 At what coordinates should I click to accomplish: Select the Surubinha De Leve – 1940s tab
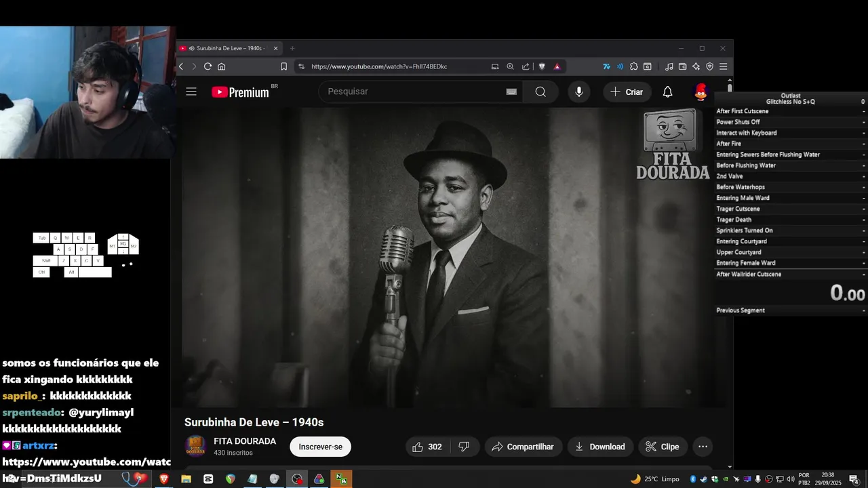[229, 48]
